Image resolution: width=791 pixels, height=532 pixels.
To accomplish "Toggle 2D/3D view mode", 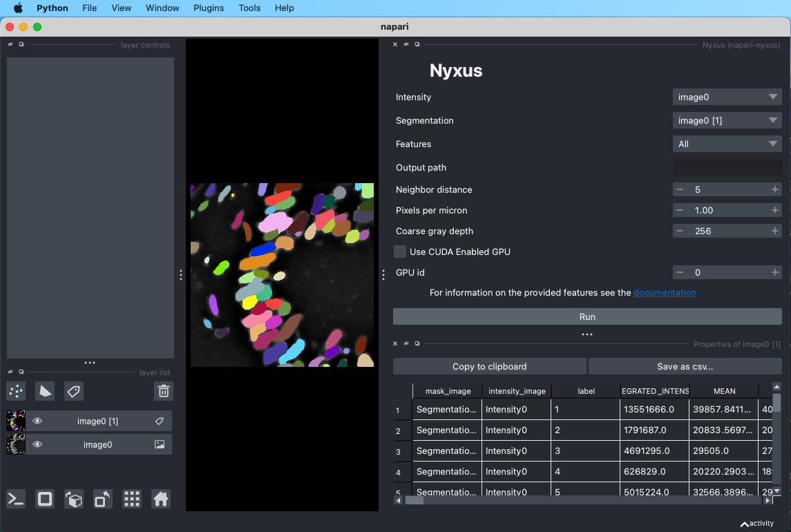I will pyautogui.click(x=45, y=500).
